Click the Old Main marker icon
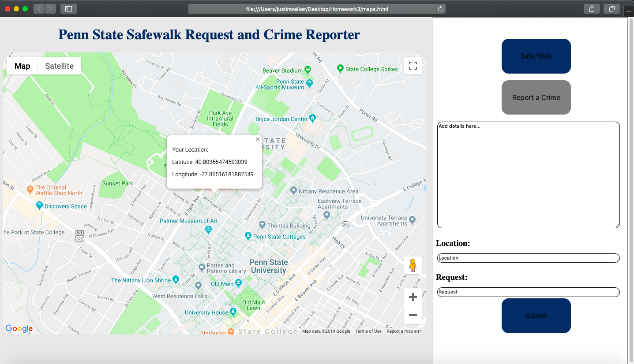Image resolution: width=634 pixels, height=364 pixels. [x=239, y=282]
